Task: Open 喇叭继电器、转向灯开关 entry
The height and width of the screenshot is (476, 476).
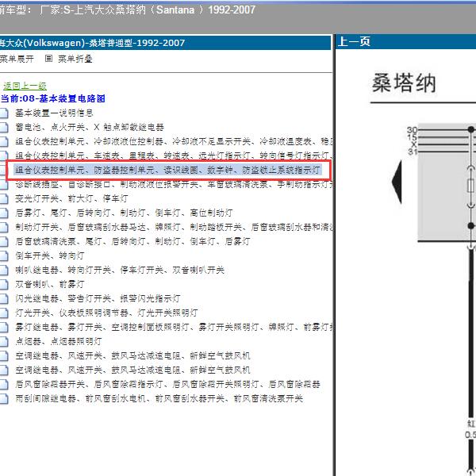Action: (x=120, y=270)
